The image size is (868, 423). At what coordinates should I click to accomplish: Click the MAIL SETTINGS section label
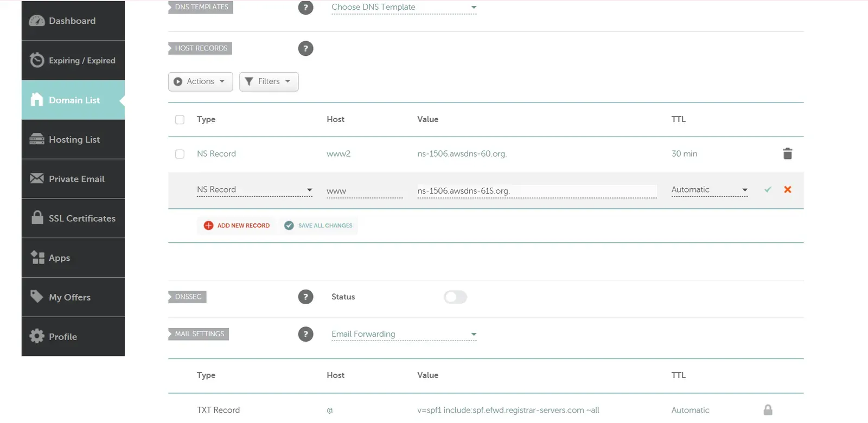199,334
